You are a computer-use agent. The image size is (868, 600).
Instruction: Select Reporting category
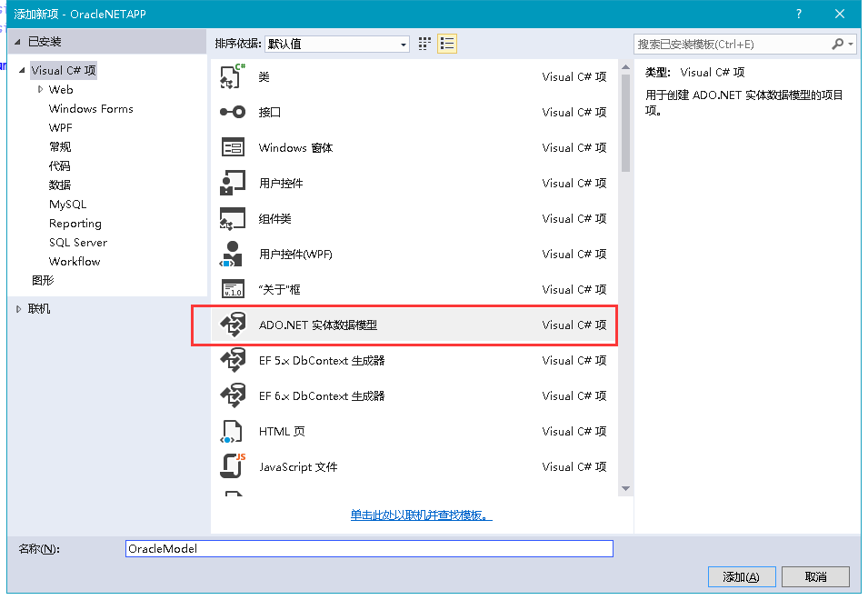coord(75,223)
